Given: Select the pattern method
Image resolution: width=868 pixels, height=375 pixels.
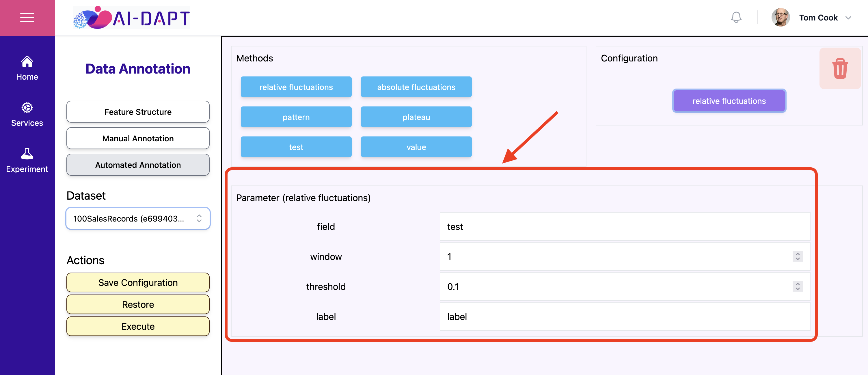Looking at the screenshot, I should 296,117.
